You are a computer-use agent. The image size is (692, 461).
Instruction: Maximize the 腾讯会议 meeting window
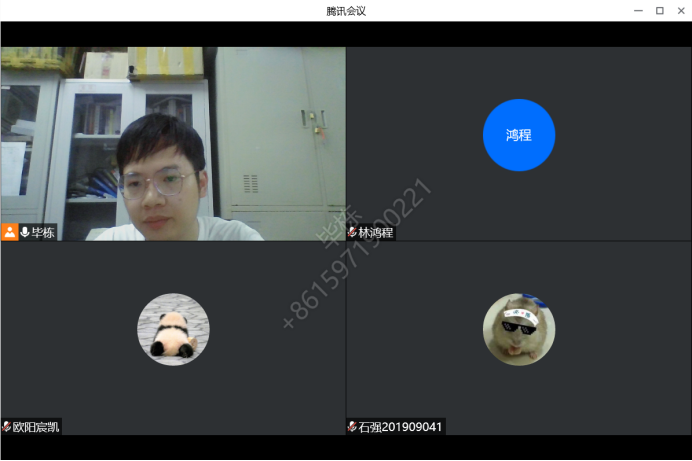659,10
